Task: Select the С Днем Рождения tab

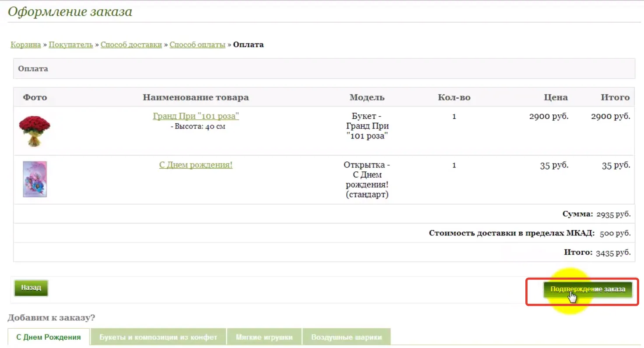Action: click(49, 337)
